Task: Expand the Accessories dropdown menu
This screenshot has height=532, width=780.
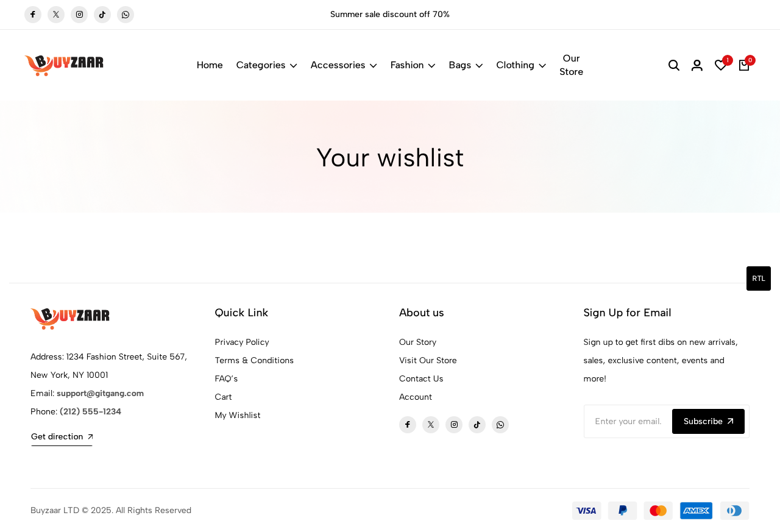Action: click(344, 65)
